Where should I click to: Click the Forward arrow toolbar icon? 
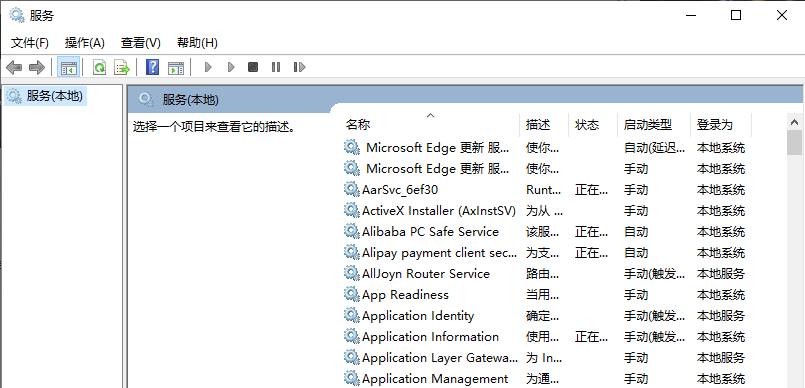click(x=37, y=67)
